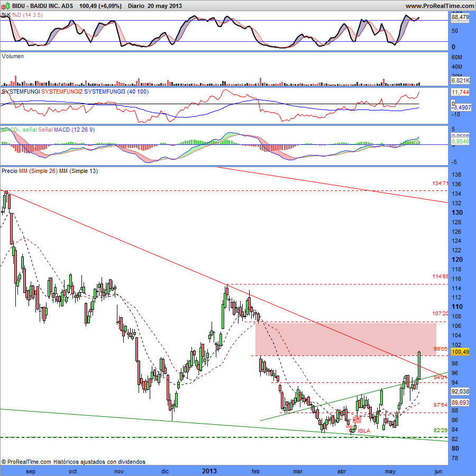Image resolution: width=476 pixels, height=476 pixels.
Task: Click the bold 80 price axis value
Action: [x=455, y=448]
